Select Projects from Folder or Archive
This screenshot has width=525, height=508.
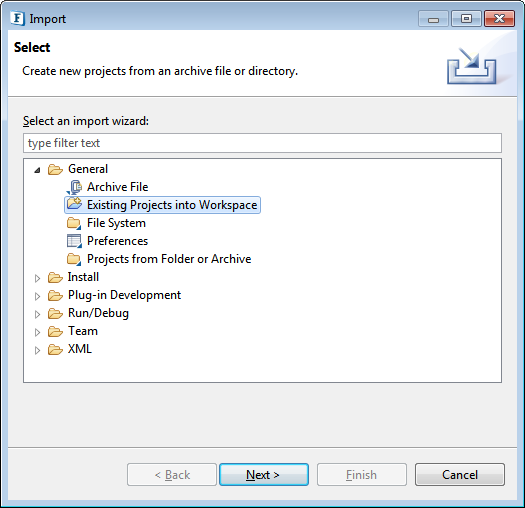point(169,259)
